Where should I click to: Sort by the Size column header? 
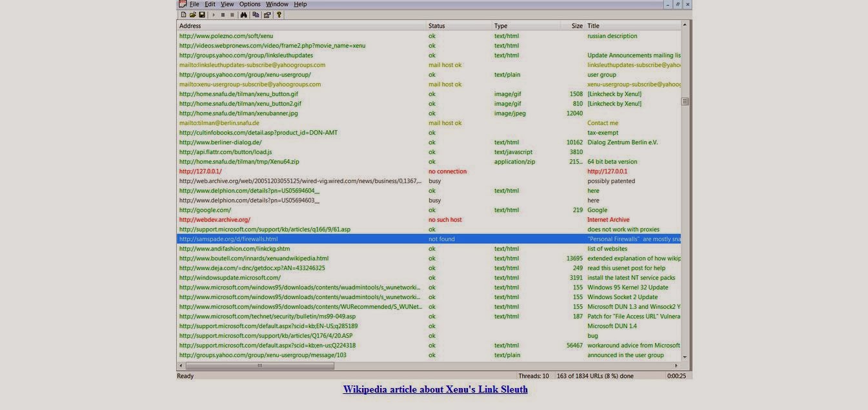[572, 26]
